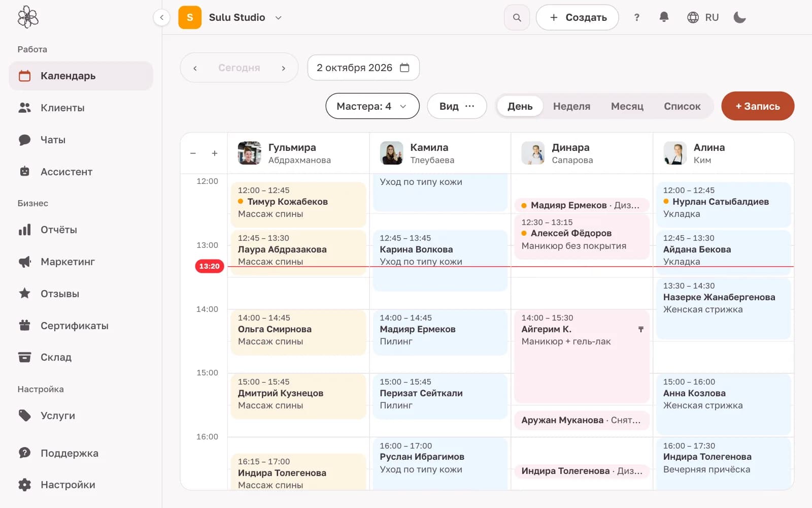Viewport: 812px width, 508px height.
Task: Open Тимур Кожабеков massage appointment
Action: coord(298,205)
